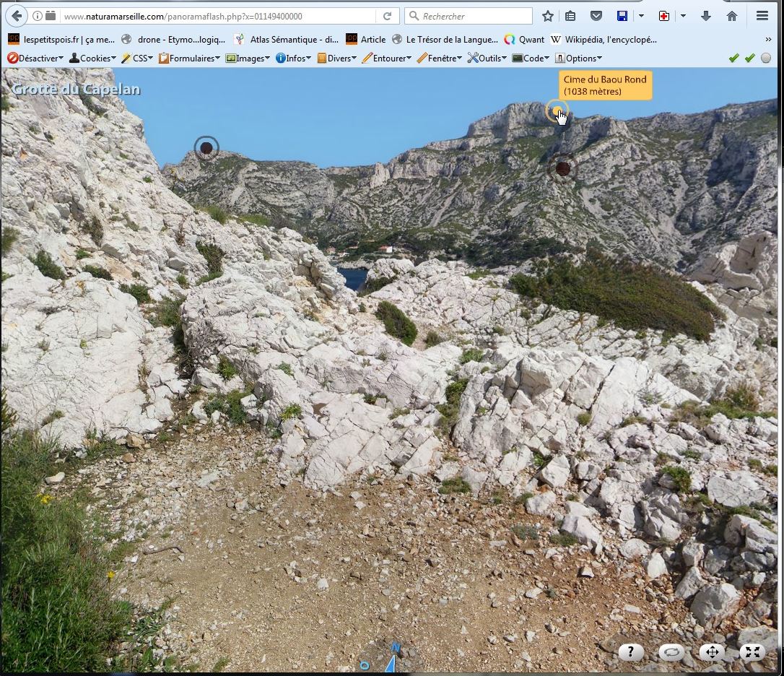Open the Firefox hamburger menu

click(762, 16)
